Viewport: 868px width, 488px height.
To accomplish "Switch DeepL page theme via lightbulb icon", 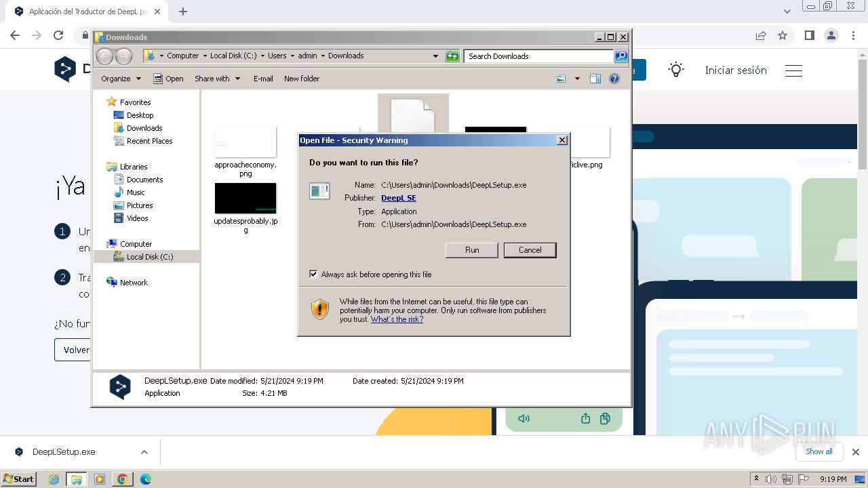I will 676,70.
